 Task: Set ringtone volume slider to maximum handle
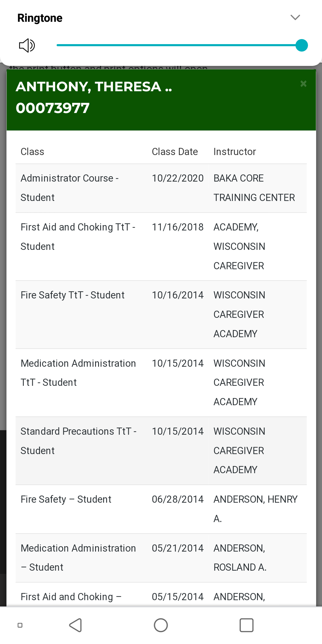point(301,46)
